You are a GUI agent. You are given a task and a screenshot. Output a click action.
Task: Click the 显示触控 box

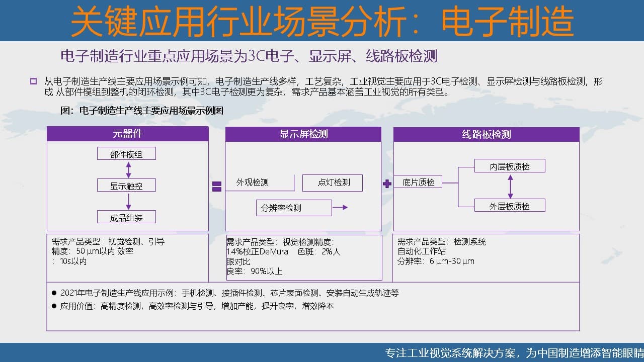click(x=126, y=186)
